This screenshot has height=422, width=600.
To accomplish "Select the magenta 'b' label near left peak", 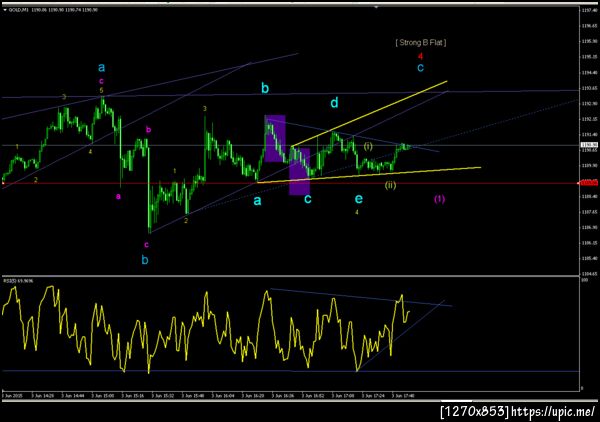I will click(148, 130).
